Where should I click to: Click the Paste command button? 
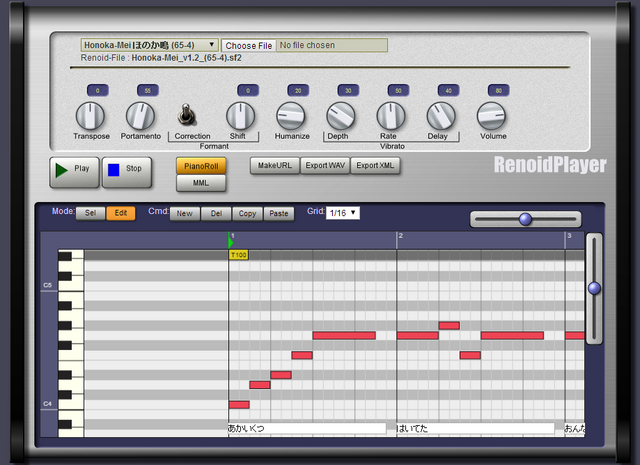coord(279,214)
